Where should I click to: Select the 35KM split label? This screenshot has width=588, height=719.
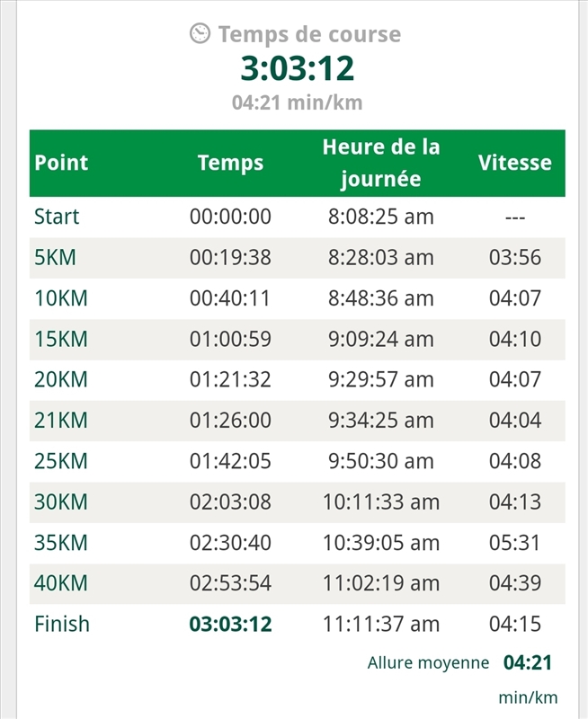coord(61,542)
